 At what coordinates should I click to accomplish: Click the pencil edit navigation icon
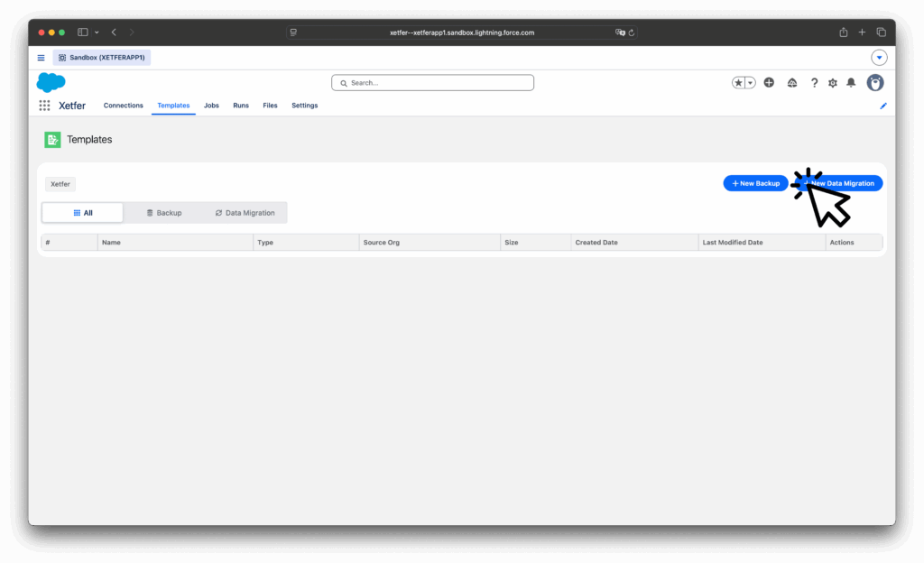pos(883,106)
